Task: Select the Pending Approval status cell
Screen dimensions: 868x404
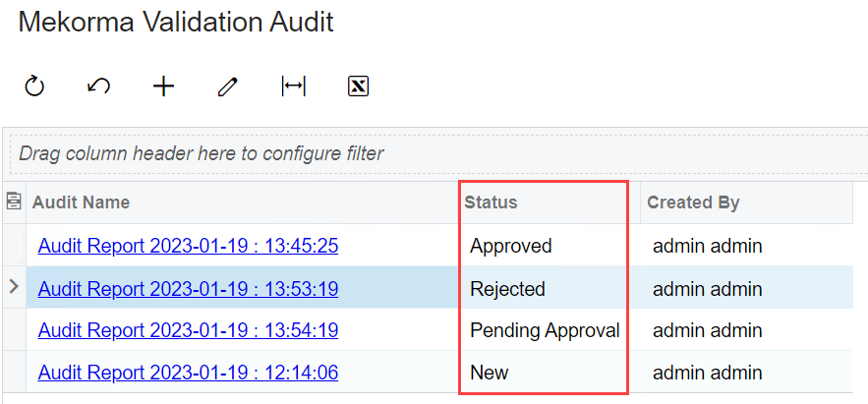Action: (545, 330)
